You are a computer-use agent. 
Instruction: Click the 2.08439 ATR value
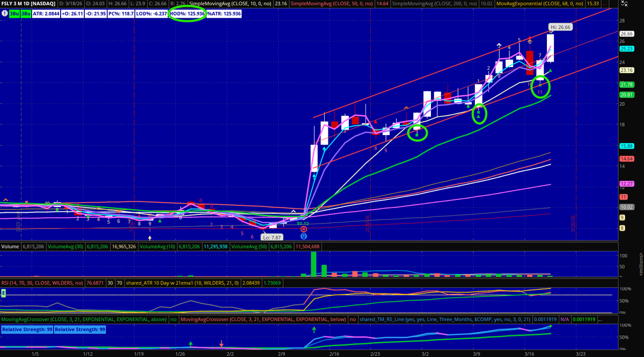[x=251, y=283]
